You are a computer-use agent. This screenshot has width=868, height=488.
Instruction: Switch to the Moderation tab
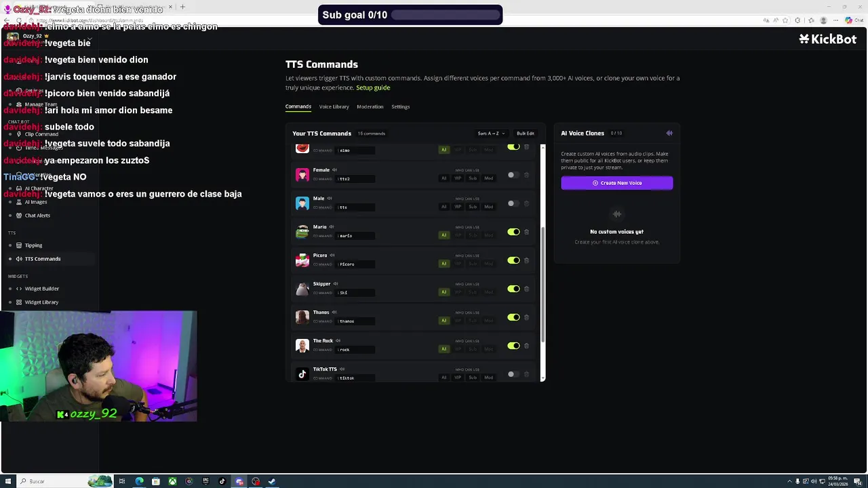pyautogui.click(x=370, y=106)
